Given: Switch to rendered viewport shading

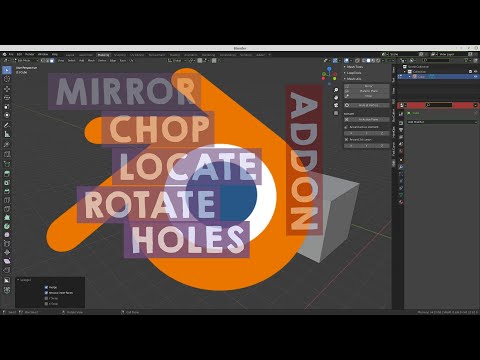Looking at the screenshot, I should coord(378,61).
